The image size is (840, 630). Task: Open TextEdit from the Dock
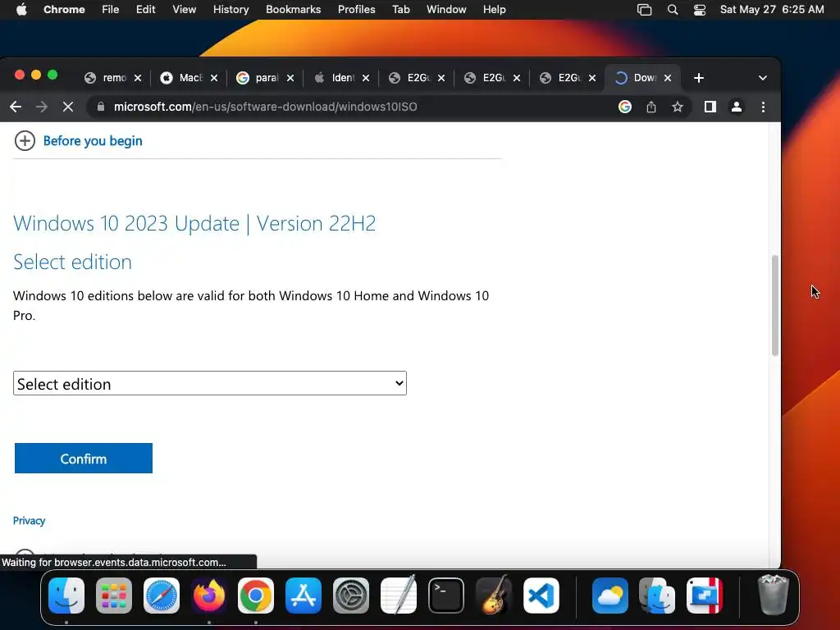pyautogui.click(x=399, y=596)
